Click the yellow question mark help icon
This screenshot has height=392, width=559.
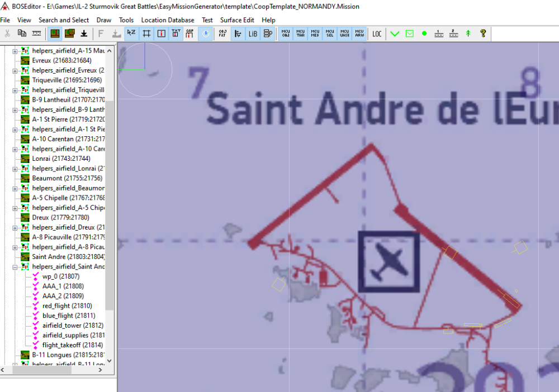(x=483, y=34)
